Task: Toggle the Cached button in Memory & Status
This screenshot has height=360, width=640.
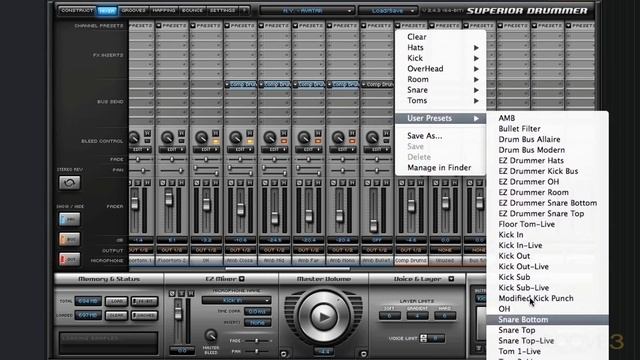Action: point(144,316)
